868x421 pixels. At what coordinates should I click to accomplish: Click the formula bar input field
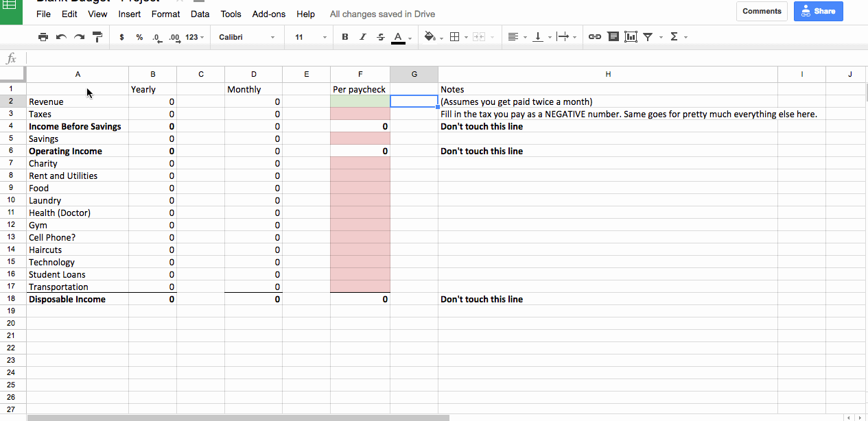(439, 58)
